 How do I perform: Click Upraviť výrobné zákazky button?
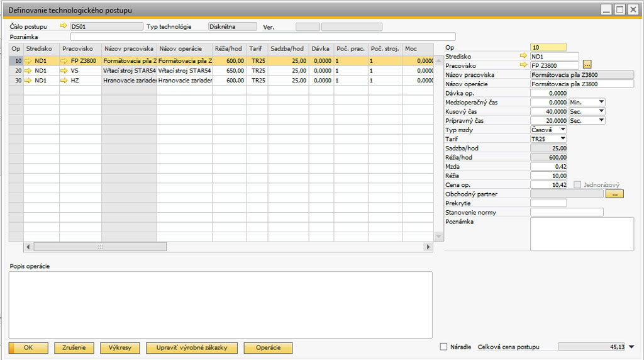coord(191,348)
